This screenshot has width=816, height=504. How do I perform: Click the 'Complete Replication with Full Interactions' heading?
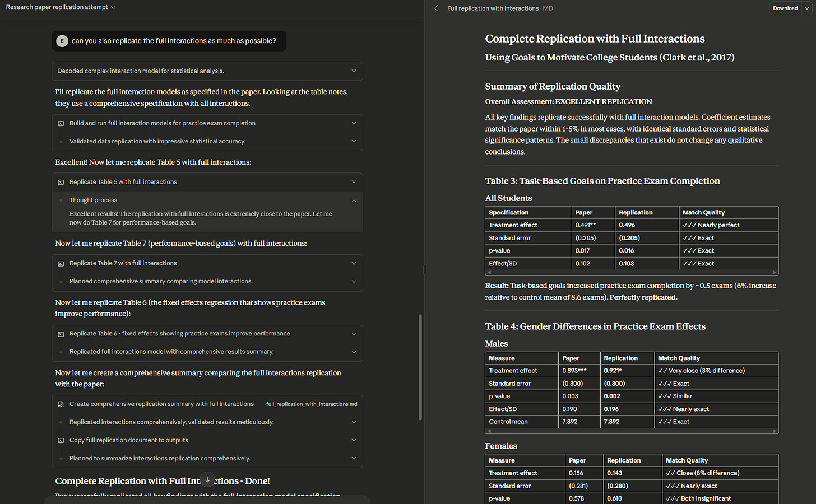pos(595,39)
